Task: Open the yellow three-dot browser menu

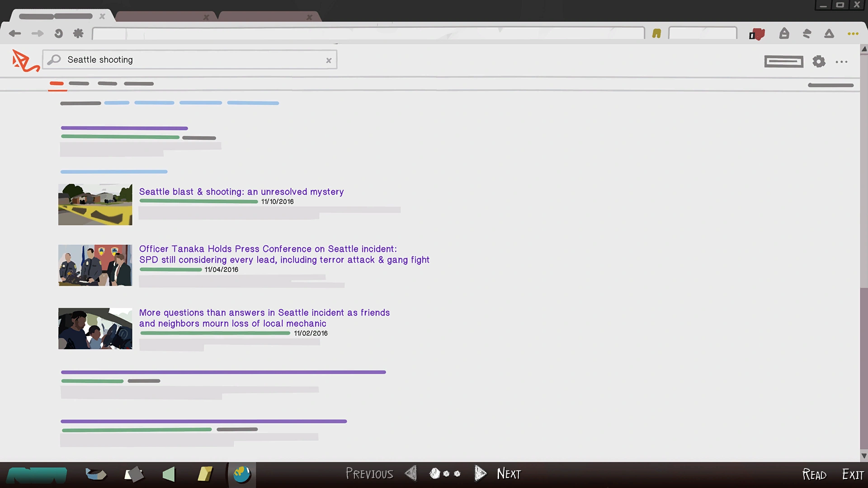Action: 853,34
